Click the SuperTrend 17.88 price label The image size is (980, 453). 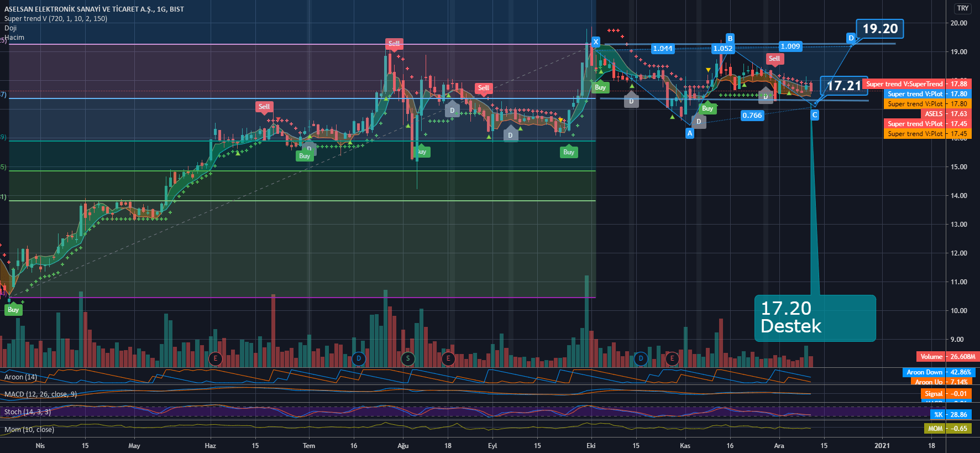(916, 84)
